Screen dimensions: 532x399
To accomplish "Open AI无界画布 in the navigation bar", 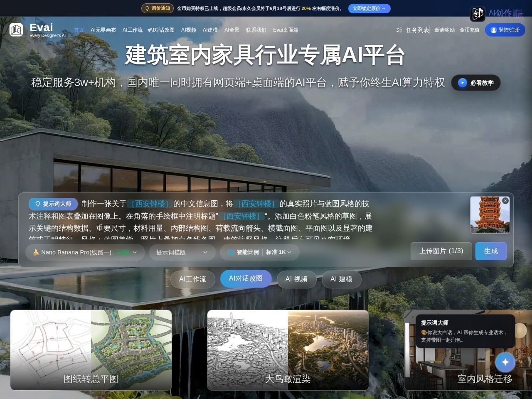I will pyautogui.click(x=103, y=30).
